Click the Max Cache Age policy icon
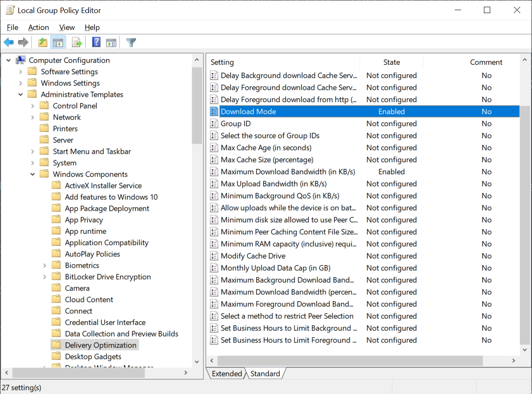Viewport: 532px width, 394px height. click(x=214, y=148)
